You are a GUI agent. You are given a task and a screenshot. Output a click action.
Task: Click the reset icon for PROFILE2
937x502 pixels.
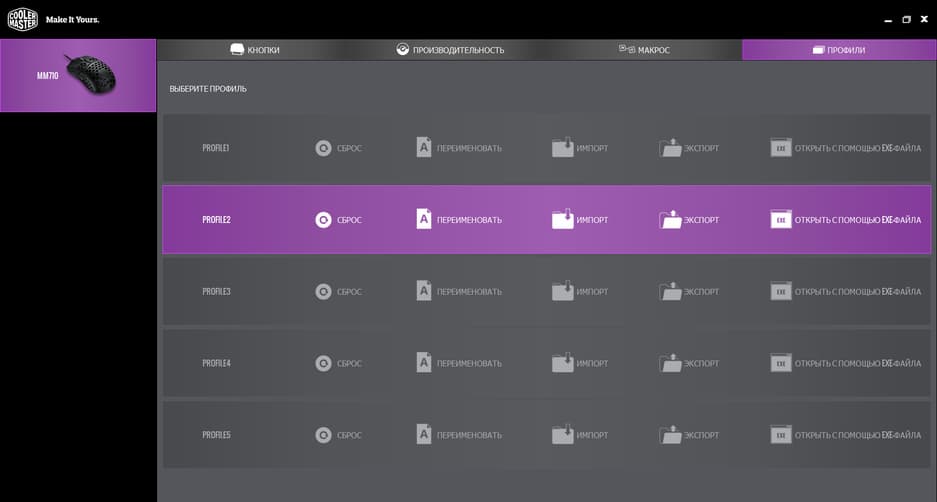click(323, 220)
